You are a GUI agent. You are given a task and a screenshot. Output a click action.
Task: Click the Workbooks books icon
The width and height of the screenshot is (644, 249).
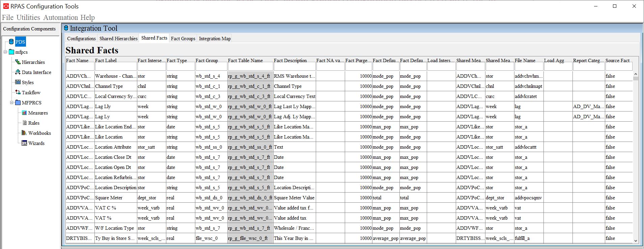(x=24, y=133)
